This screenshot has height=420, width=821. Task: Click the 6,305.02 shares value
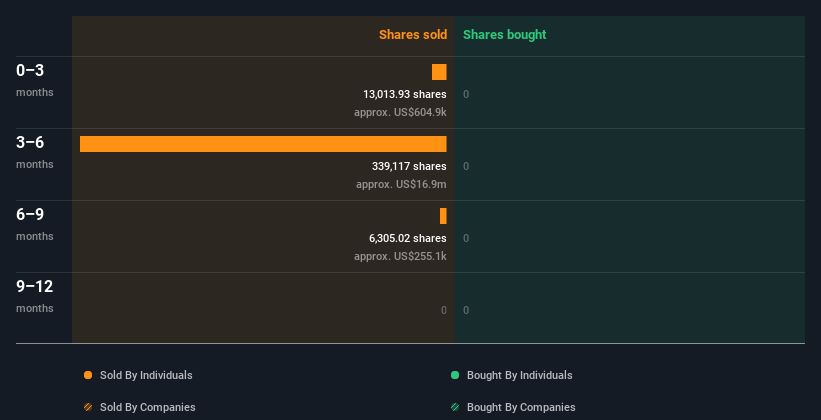pyautogui.click(x=408, y=238)
